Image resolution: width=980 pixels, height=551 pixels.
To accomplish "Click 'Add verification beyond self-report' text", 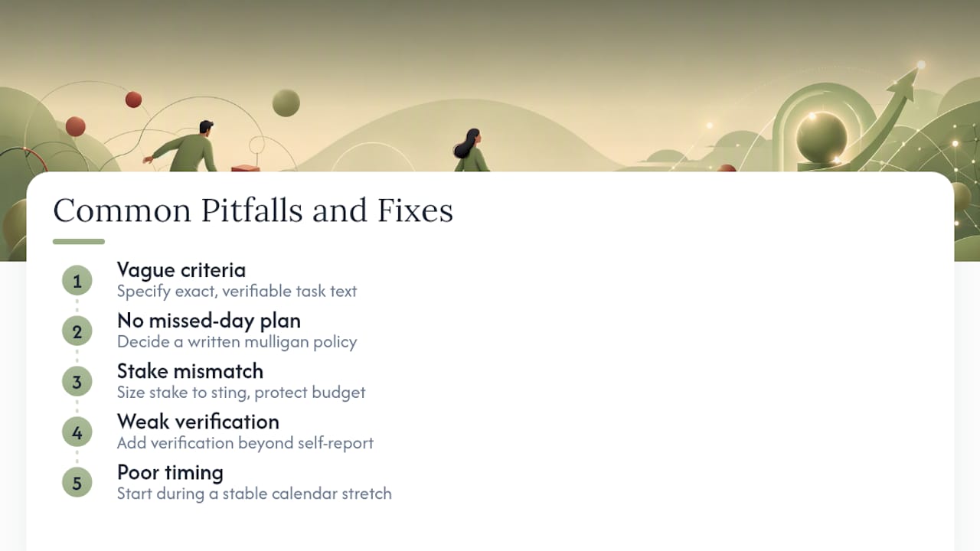I will pos(245,442).
